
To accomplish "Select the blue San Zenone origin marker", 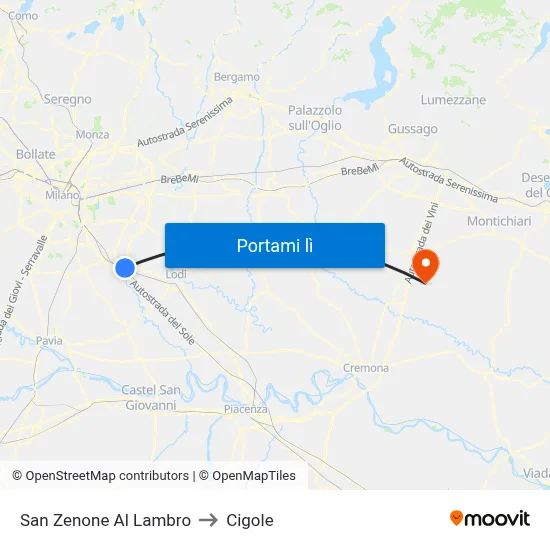I will (x=125, y=268).
